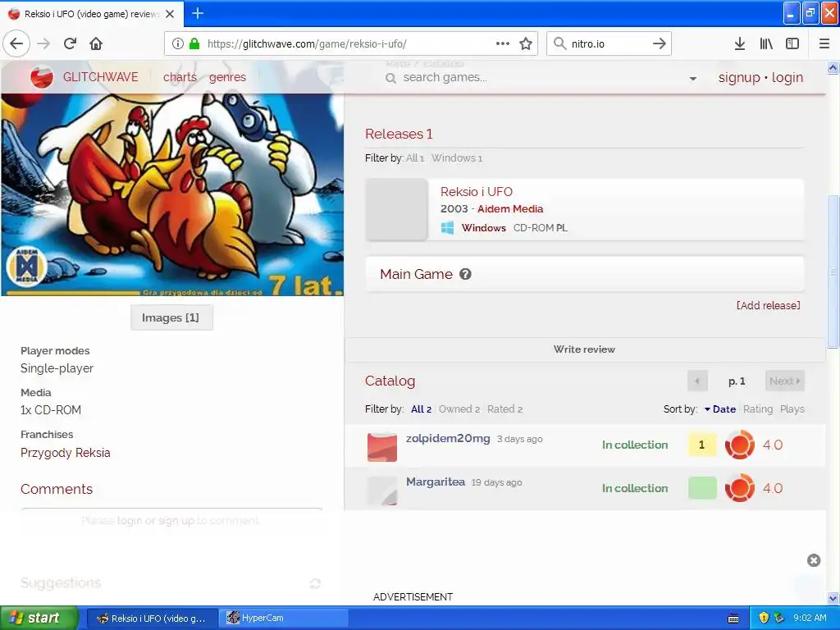Open the browser home page
The width and height of the screenshot is (840, 630).
point(96,43)
